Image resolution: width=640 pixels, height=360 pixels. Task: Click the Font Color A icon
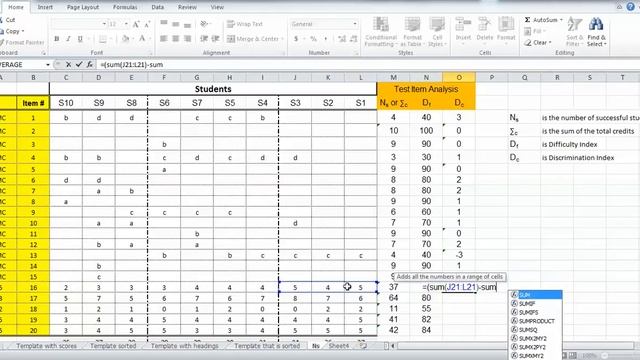[x=142, y=39]
